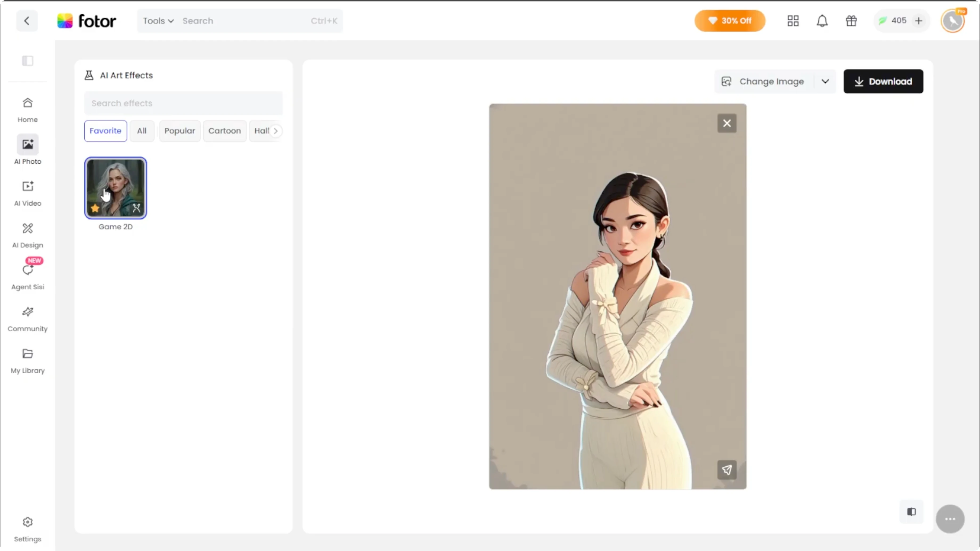Open the Pro profile avatar menu
This screenshot has width=980, height=551.
pos(953,20)
